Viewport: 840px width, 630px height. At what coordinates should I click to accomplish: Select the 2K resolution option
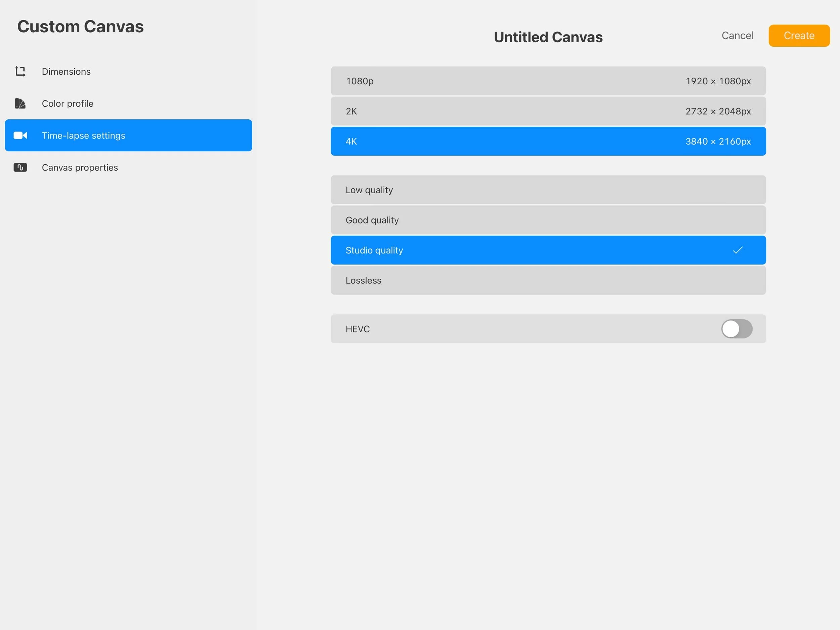click(548, 111)
